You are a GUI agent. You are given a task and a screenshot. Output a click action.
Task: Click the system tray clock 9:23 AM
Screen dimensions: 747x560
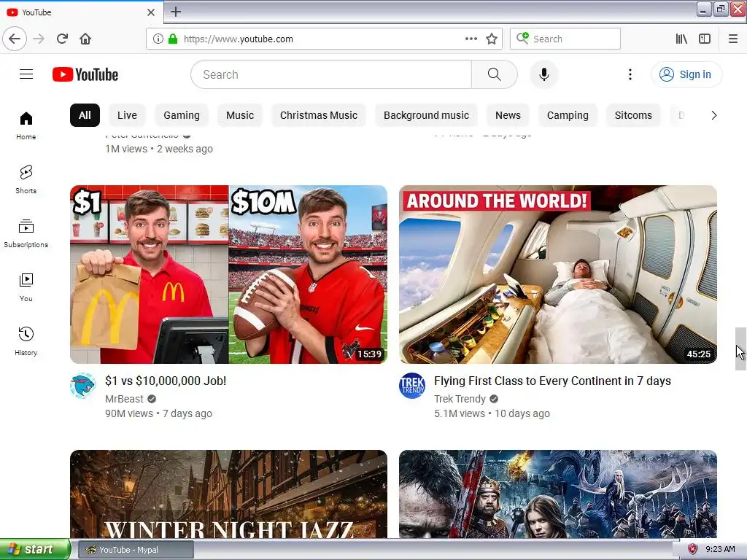[720, 550]
